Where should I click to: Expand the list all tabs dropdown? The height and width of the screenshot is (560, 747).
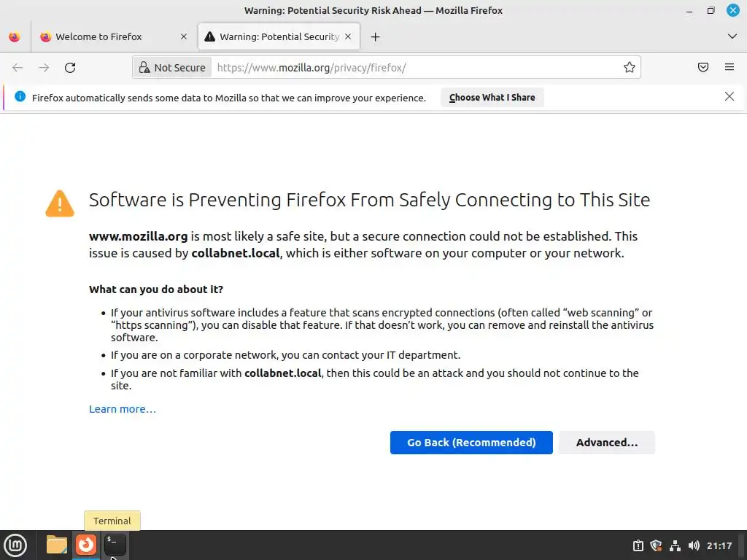tap(732, 36)
